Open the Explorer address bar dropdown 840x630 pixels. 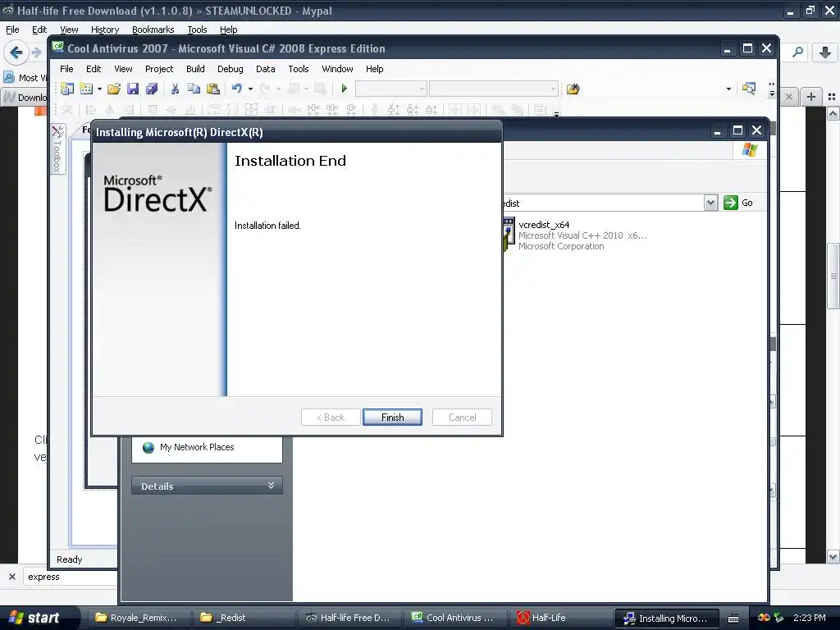point(711,203)
